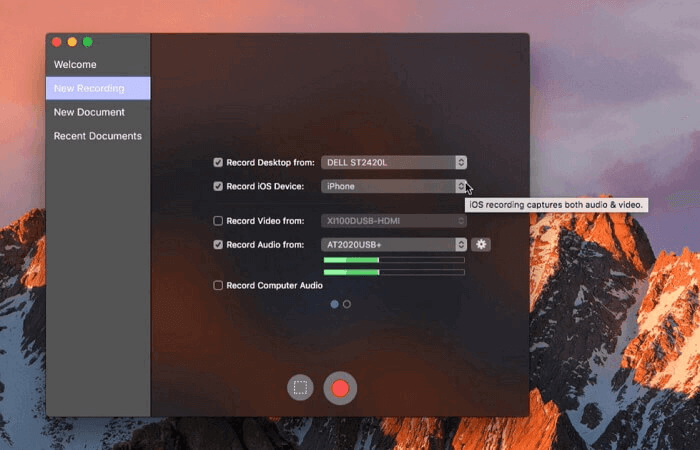The width and height of the screenshot is (700, 450).
Task: Disable the Record Desktop from checkbox
Action: [x=218, y=162]
